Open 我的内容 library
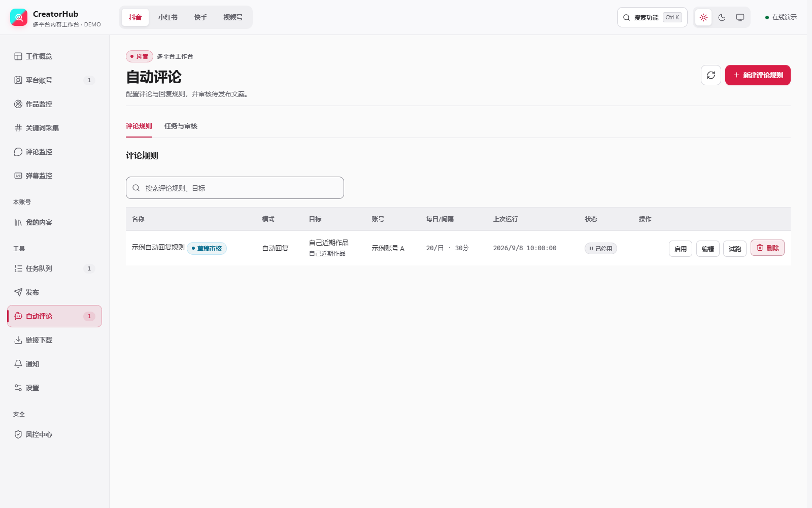812x508 pixels. click(x=54, y=222)
